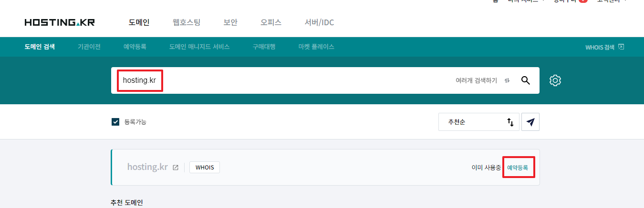
Task: Open the 오피스 main menu
Action: point(271,22)
